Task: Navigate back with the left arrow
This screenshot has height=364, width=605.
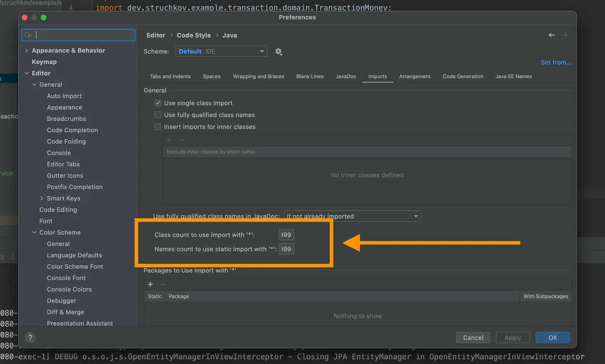Action: [551, 35]
